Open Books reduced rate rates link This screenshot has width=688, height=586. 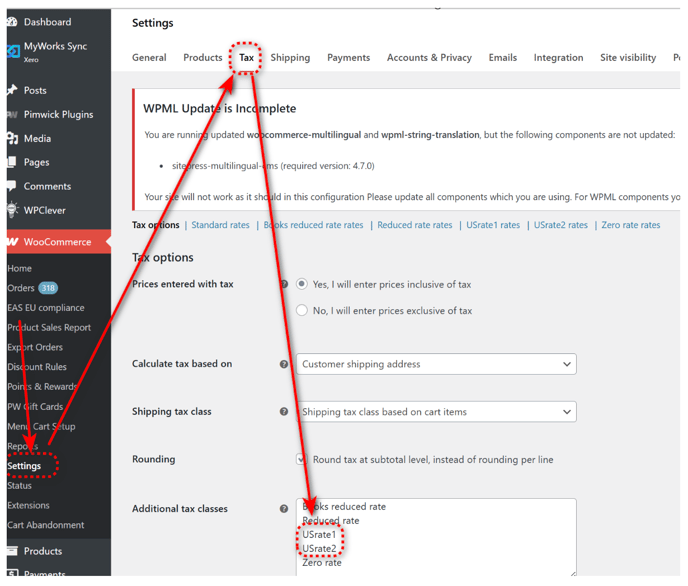tap(313, 225)
